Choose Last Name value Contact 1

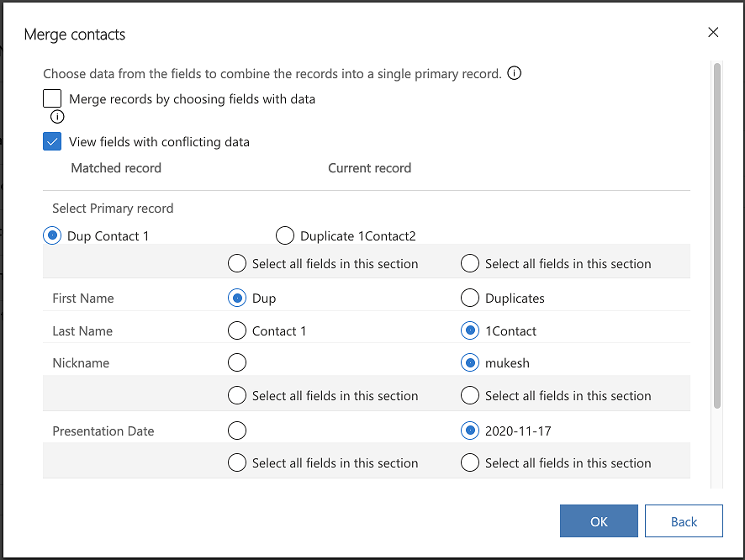(x=237, y=331)
